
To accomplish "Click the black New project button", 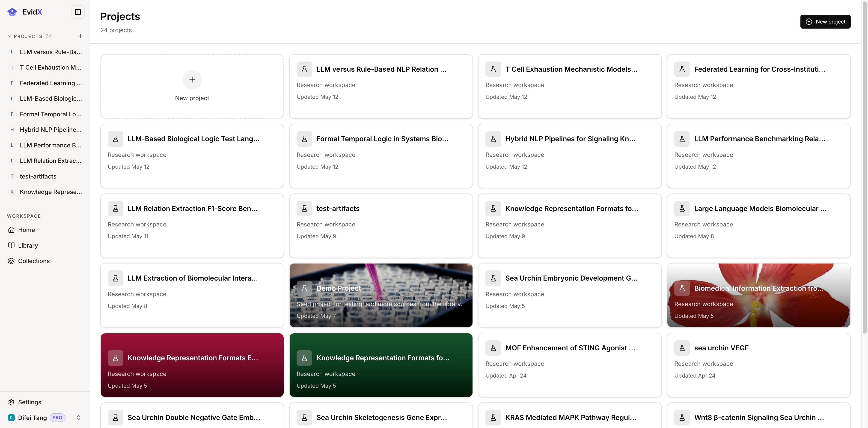I will click(825, 21).
